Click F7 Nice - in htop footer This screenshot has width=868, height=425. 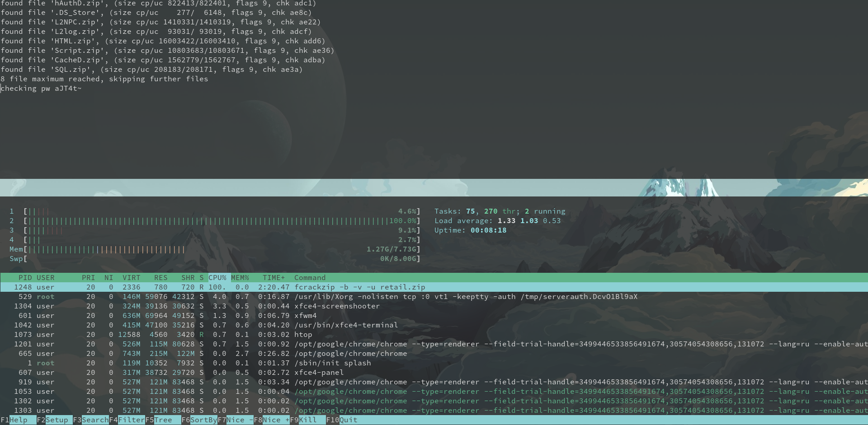236,420
